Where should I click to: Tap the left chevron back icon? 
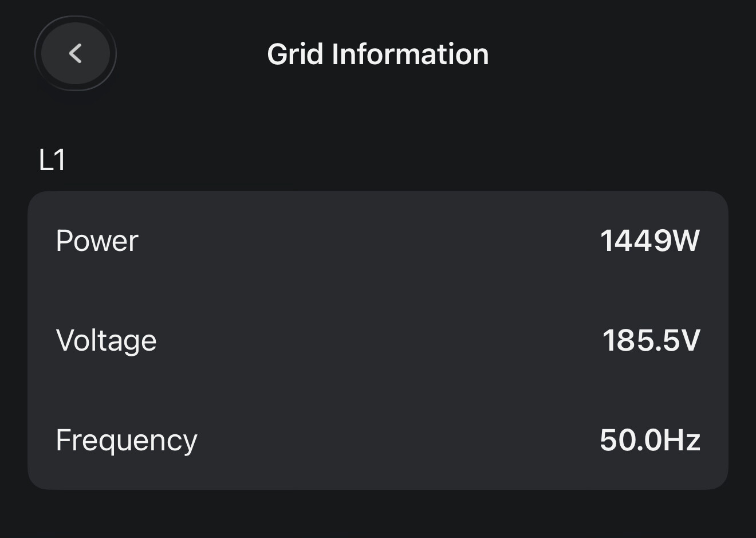pos(75,54)
